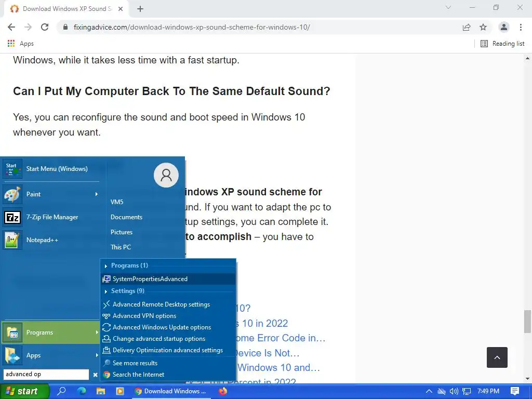Open the Chrome profile avatar
Viewport: 532px width, 399px height.
(x=504, y=27)
